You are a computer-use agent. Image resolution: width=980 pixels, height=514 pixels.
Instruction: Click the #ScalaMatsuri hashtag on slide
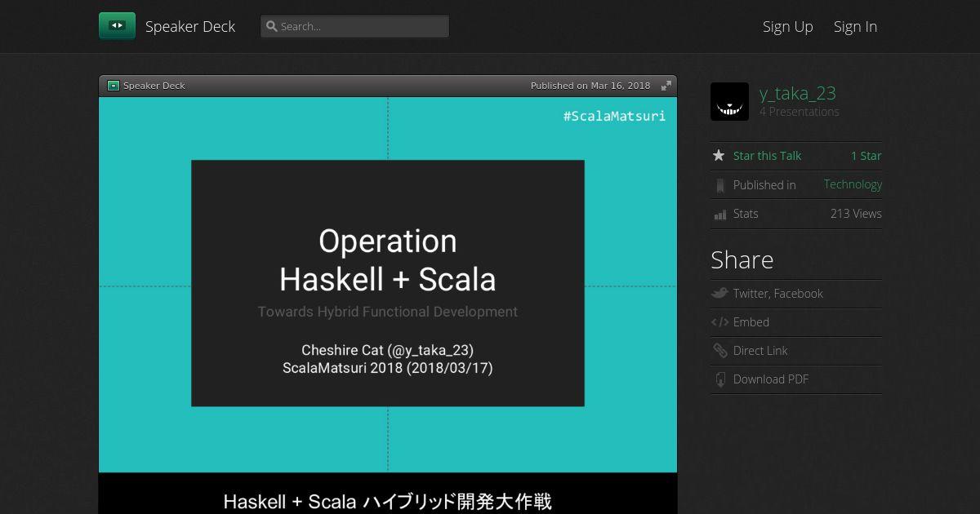614,116
